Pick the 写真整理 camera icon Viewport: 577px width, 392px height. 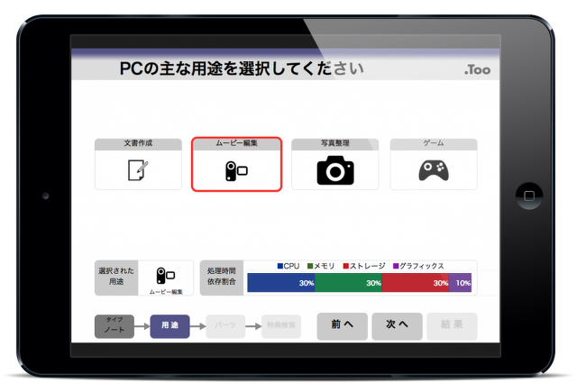pos(334,169)
